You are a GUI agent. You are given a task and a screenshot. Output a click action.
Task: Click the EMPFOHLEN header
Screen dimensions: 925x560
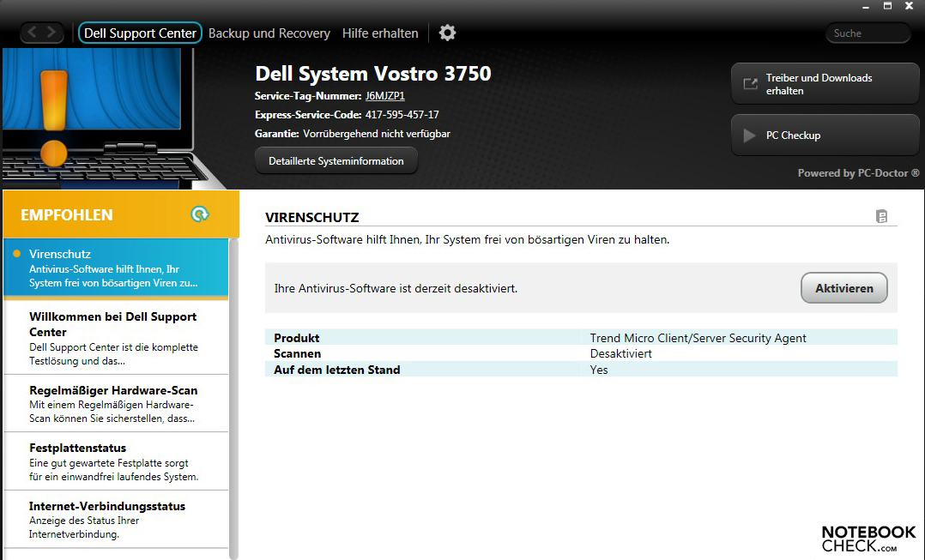coord(67,214)
